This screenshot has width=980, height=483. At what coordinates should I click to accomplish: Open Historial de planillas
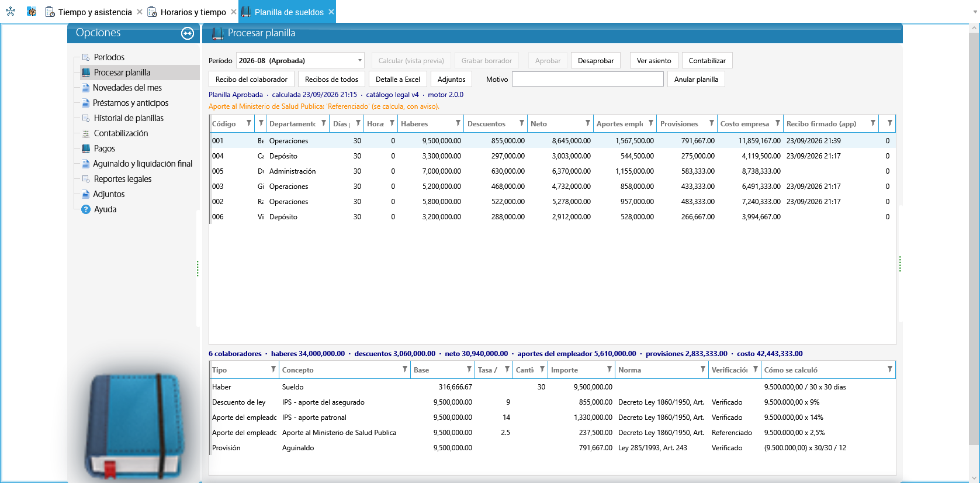[x=129, y=118]
